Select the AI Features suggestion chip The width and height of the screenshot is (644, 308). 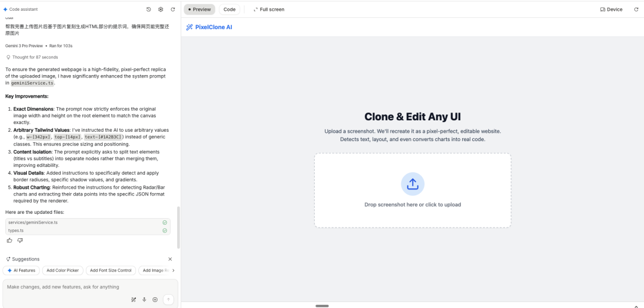[x=21, y=270]
